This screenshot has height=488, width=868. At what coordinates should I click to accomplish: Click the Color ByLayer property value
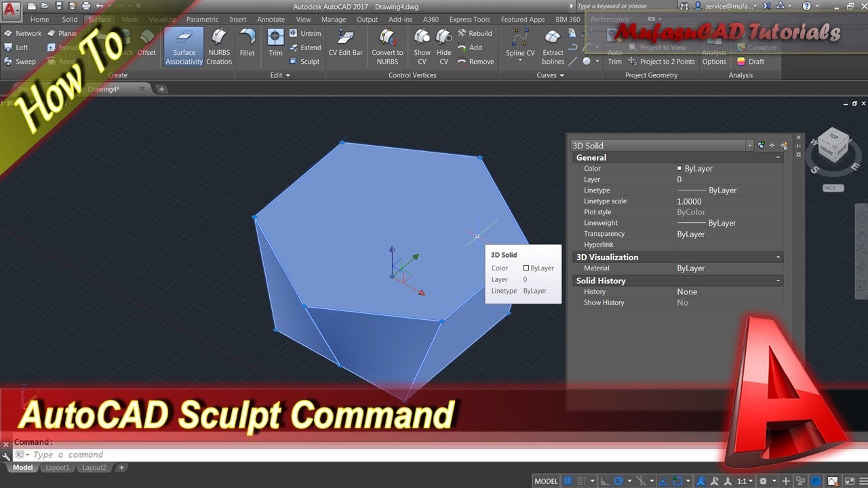pos(729,168)
